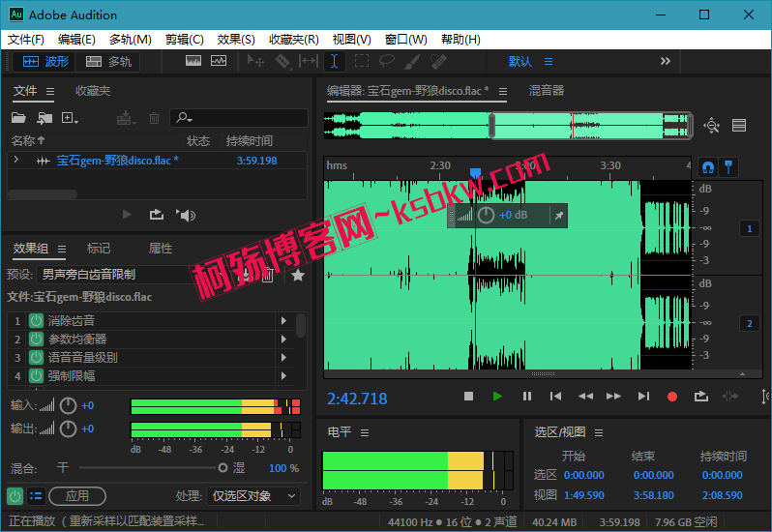Stop playback in the editor
The width and height of the screenshot is (772, 532).
468,397
